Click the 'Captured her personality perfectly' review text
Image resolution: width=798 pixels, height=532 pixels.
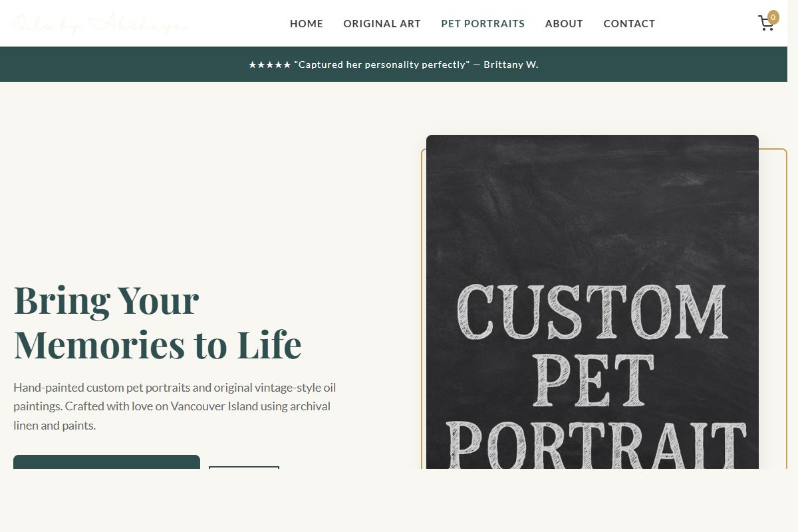382,65
